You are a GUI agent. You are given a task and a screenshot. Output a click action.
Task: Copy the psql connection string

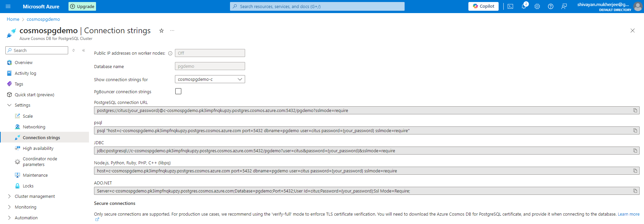tap(635, 130)
